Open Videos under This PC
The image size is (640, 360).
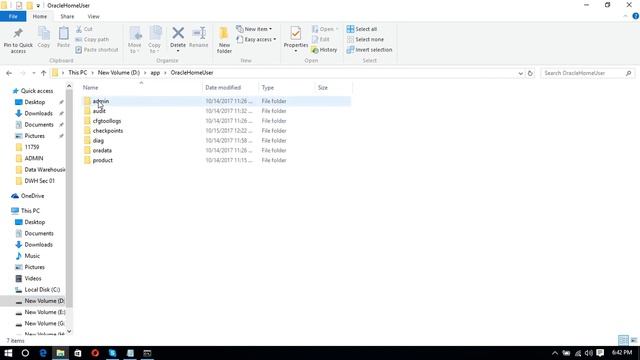[33, 278]
